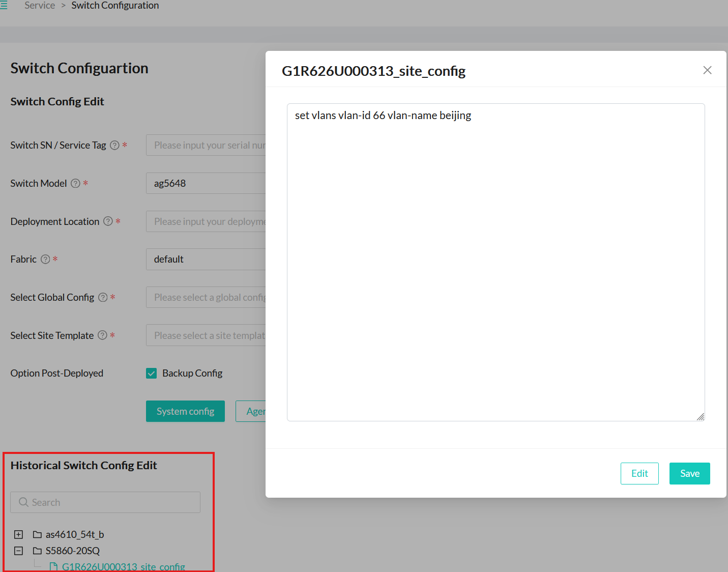
Task: Close the G1R626U000313_site_config dialog
Action: click(x=707, y=70)
